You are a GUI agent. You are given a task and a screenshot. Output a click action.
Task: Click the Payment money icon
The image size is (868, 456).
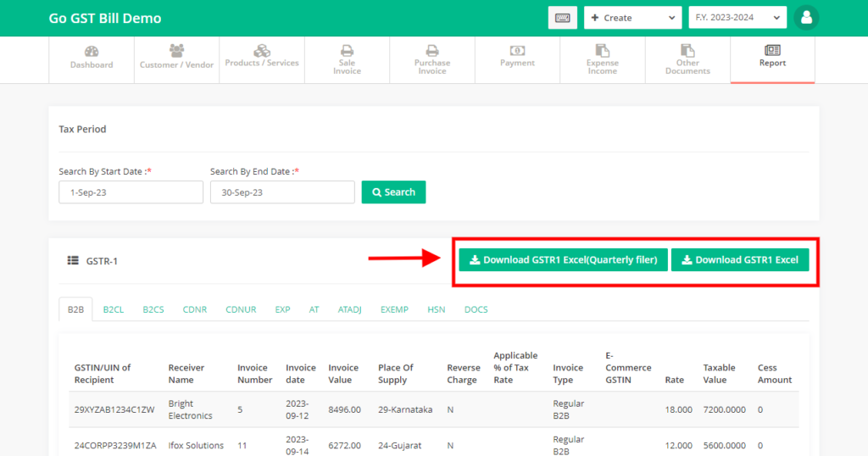point(518,51)
